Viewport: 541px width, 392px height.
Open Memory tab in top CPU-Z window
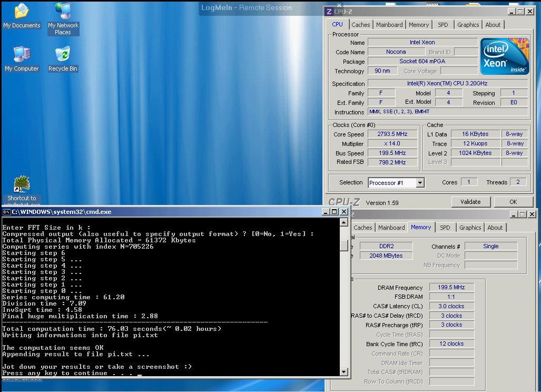418,25
